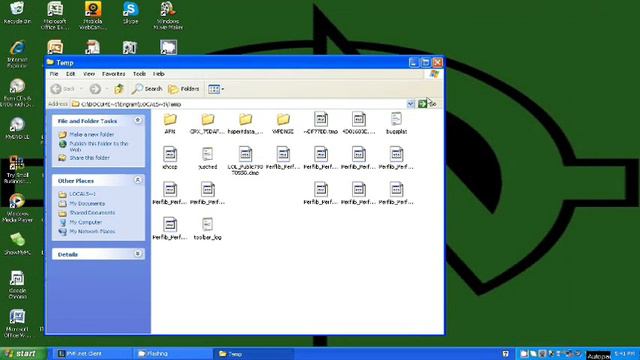
Task: Open the Tools menu
Action: [139, 74]
